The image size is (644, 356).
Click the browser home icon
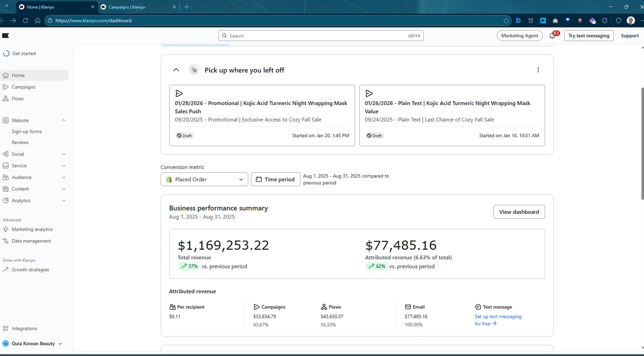(38, 20)
